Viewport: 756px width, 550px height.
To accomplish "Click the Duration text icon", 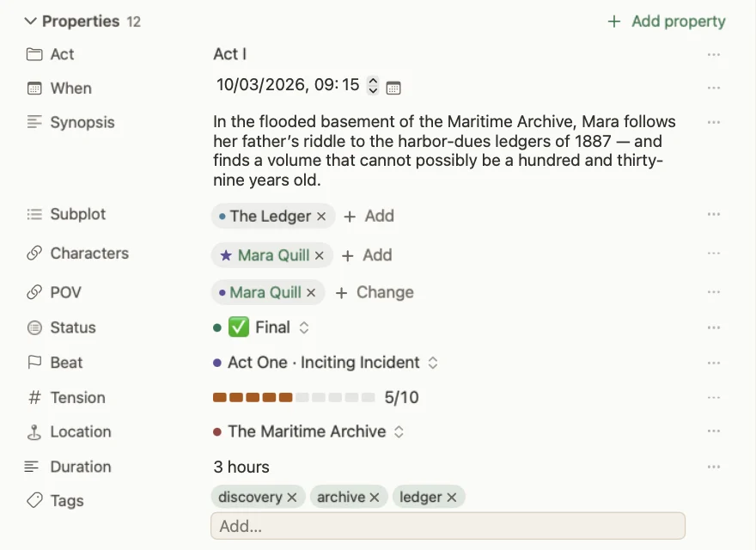I will 31,467.
